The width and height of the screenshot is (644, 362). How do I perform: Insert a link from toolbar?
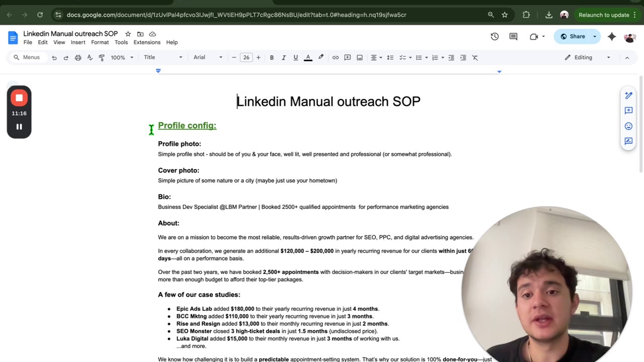(x=335, y=57)
